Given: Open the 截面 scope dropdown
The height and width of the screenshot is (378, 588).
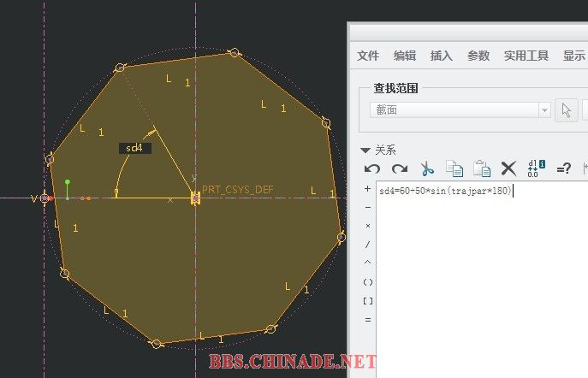Looking at the screenshot, I should click(x=544, y=110).
